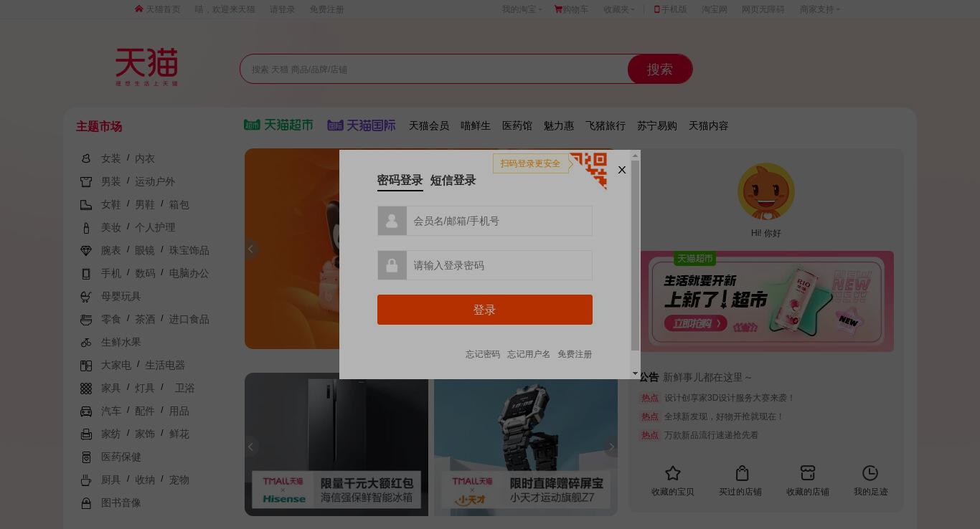Open the 忘记密码 link
The width and height of the screenshot is (980, 529).
pos(483,354)
